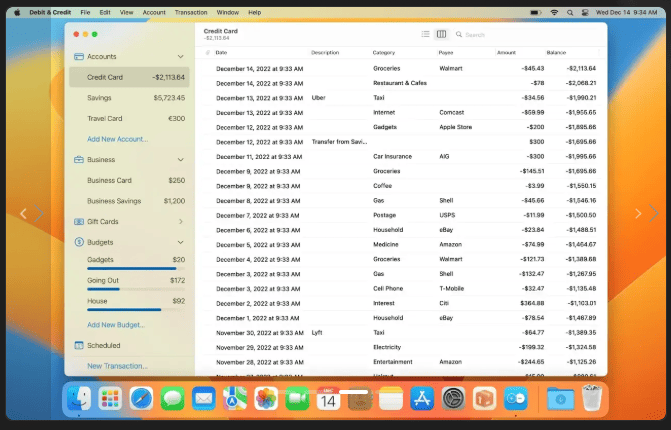Image resolution: width=671 pixels, height=430 pixels.
Task: Collapse the Budgets section chevron
Action: [x=181, y=242]
